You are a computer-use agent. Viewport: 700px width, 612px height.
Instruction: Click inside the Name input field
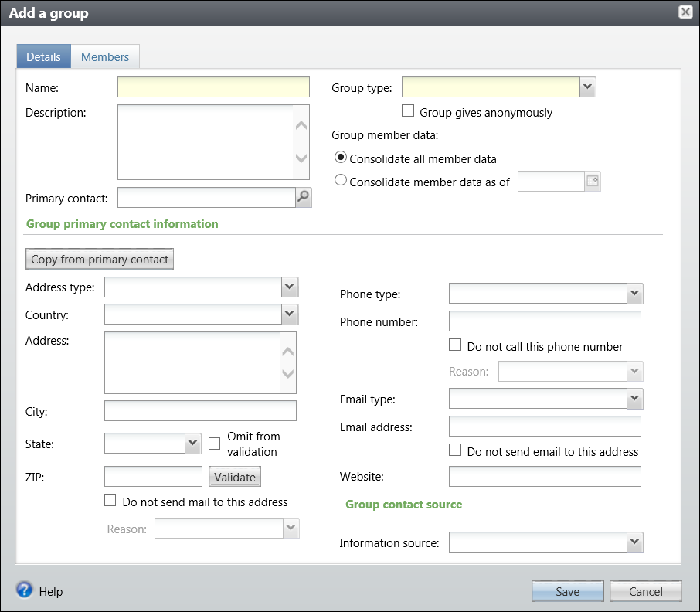coord(213,87)
